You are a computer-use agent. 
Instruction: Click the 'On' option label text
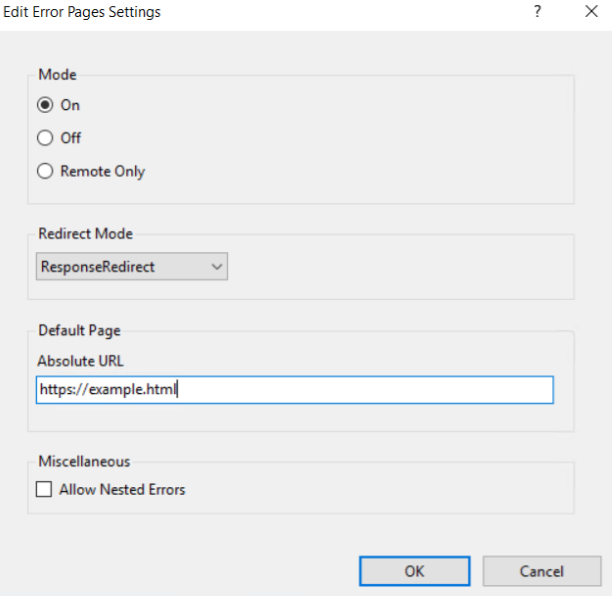click(70, 105)
